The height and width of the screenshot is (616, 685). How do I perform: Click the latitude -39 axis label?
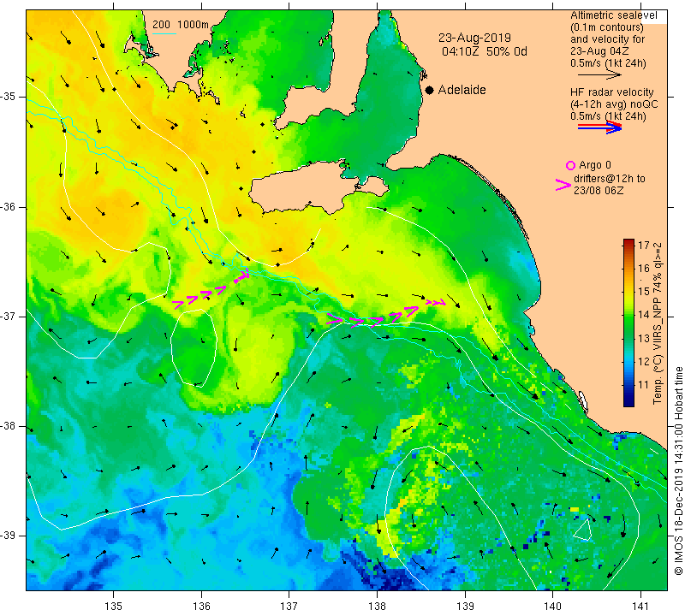pos(8,536)
